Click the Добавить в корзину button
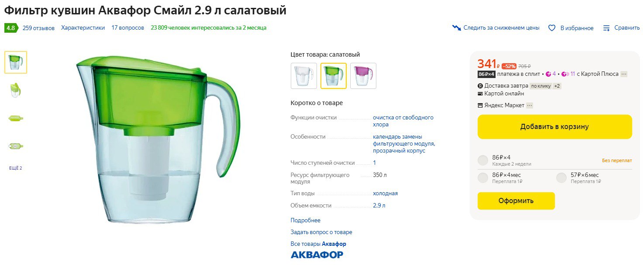Viewport: 644px width, 265px height. (554, 127)
